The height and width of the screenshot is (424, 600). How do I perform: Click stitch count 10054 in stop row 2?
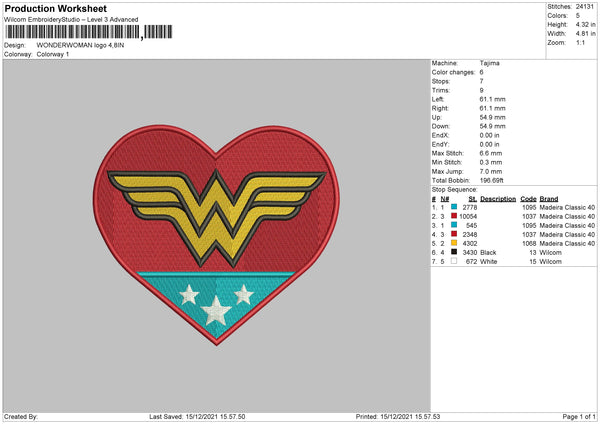click(x=468, y=217)
